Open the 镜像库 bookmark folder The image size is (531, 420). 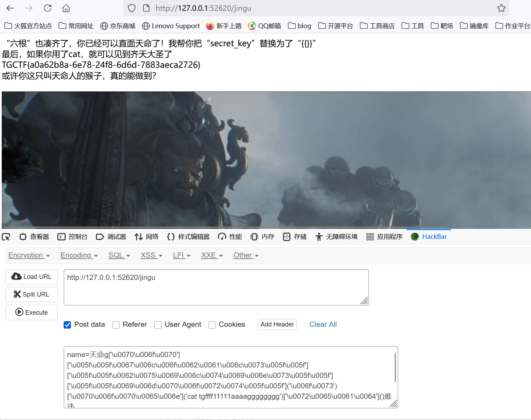pos(474,26)
